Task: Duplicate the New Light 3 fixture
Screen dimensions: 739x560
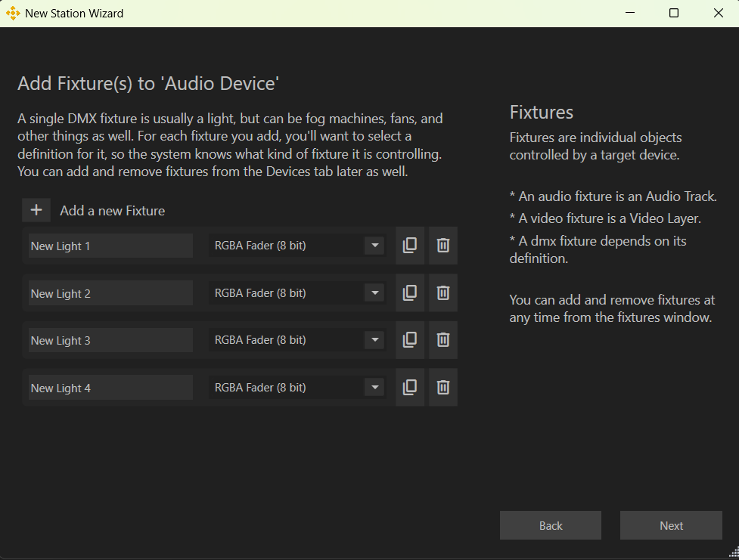Action: point(409,340)
